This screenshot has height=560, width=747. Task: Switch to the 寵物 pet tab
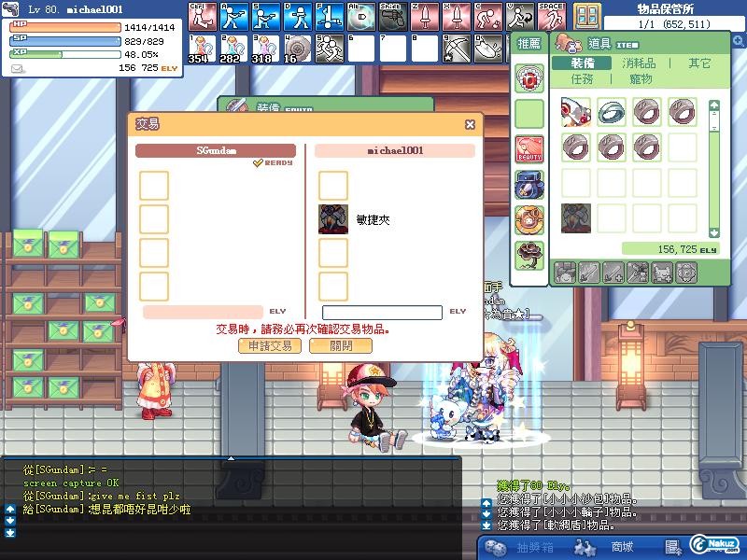641,79
